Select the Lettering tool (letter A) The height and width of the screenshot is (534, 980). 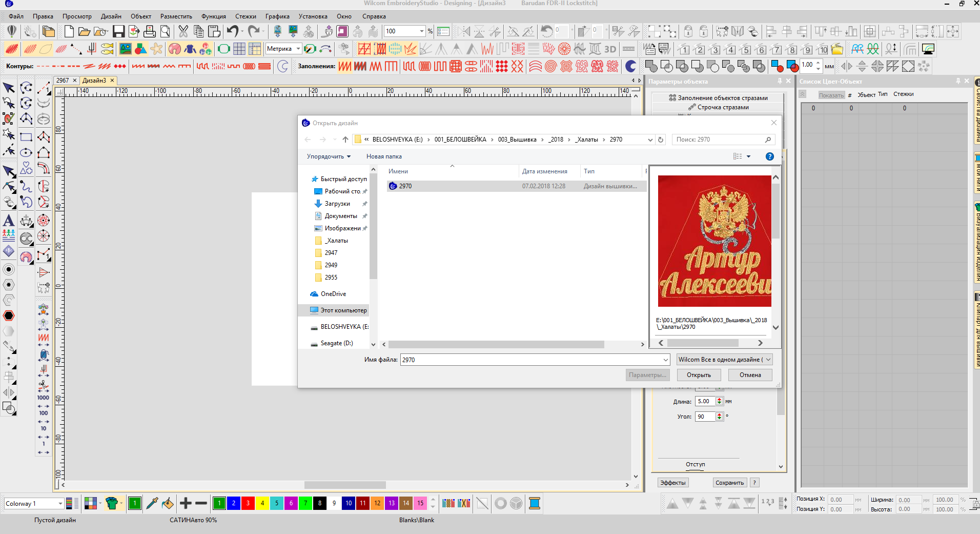[9, 221]
